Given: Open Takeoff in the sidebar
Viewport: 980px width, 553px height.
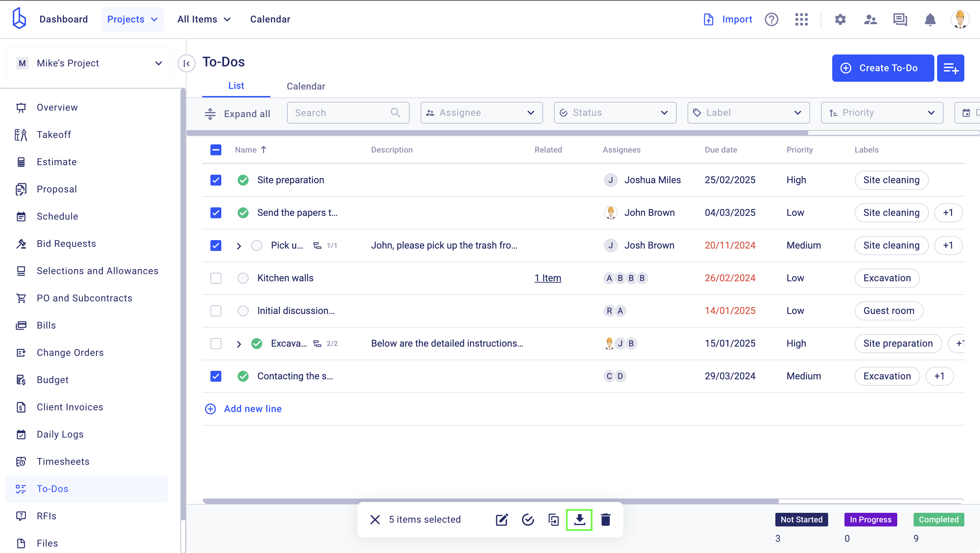Looking at the screenshot, I should coord(87,135).
